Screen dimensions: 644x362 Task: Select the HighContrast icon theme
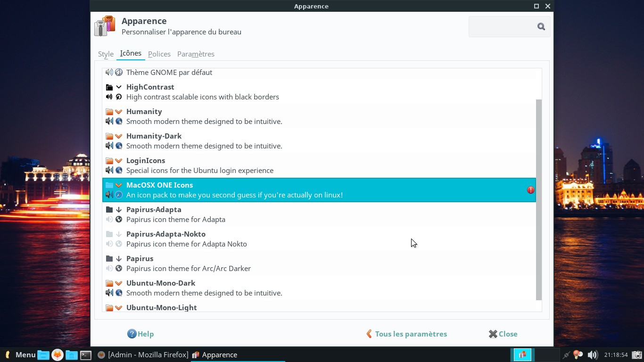tap(319, 92)
